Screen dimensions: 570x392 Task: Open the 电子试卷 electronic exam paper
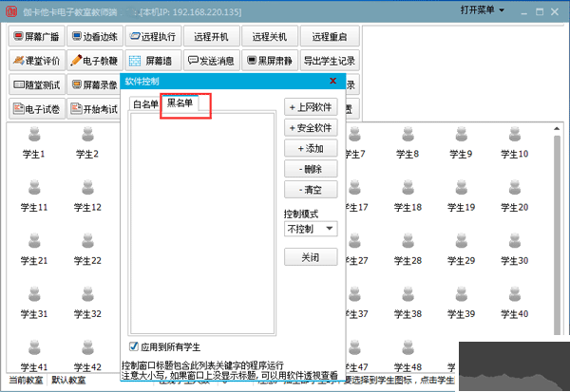click(37, 109)
